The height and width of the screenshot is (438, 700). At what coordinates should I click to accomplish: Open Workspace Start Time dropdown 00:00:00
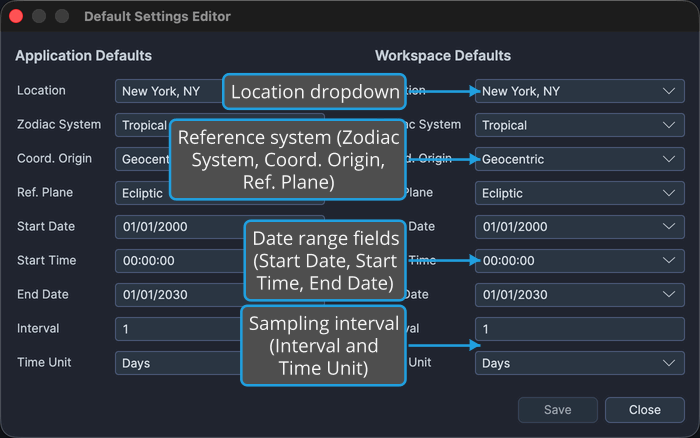[579, 261]
